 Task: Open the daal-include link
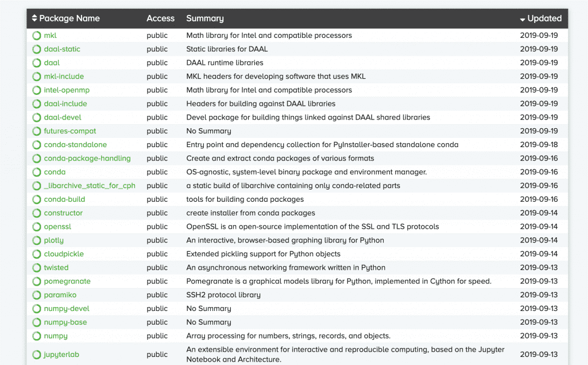[x=65, y=103]
